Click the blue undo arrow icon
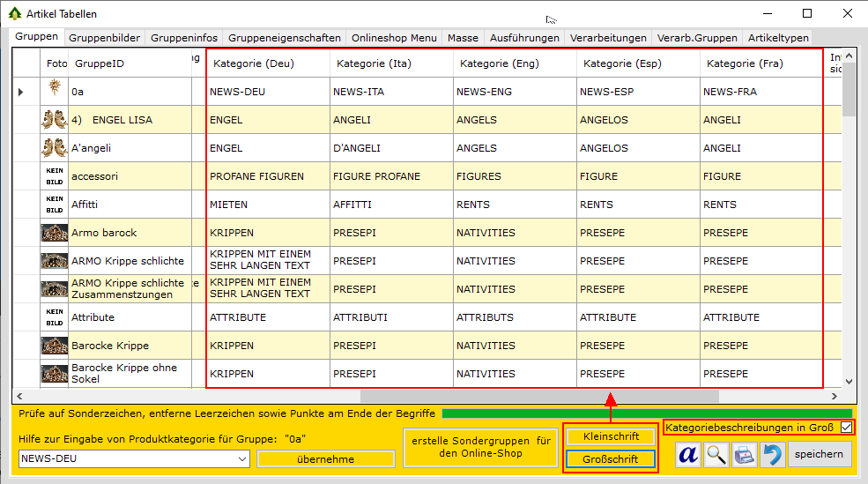The height and width of the screenshot is (484, 868). pyautogui.click(x=772, y=455)
